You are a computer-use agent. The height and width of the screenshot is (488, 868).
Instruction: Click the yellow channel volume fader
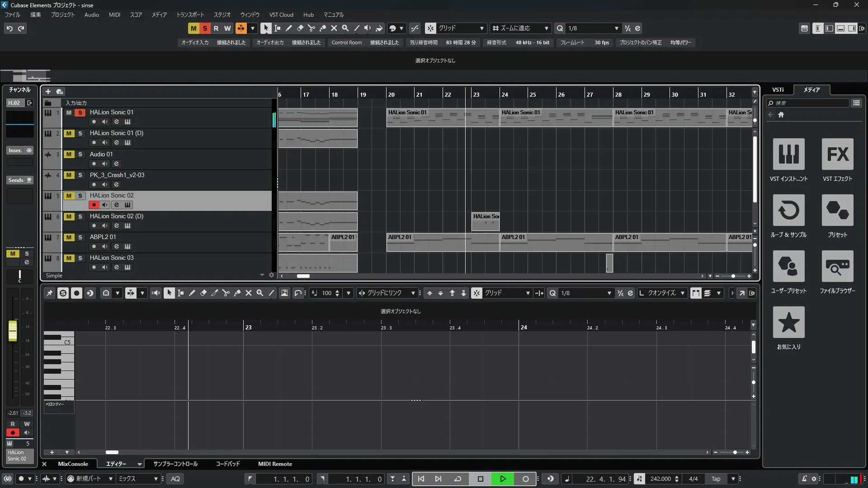pyautogui.click(x=13, y=330)
